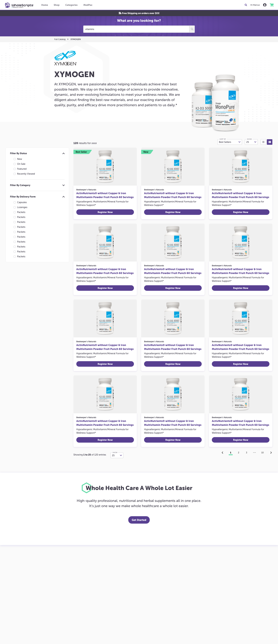Click 'Showing 1 to 25 of 120 entries'

click(x=90, y=455)
